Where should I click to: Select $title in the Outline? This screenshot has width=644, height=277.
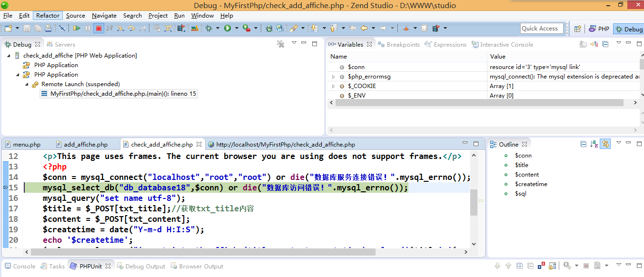click(522, 165)
